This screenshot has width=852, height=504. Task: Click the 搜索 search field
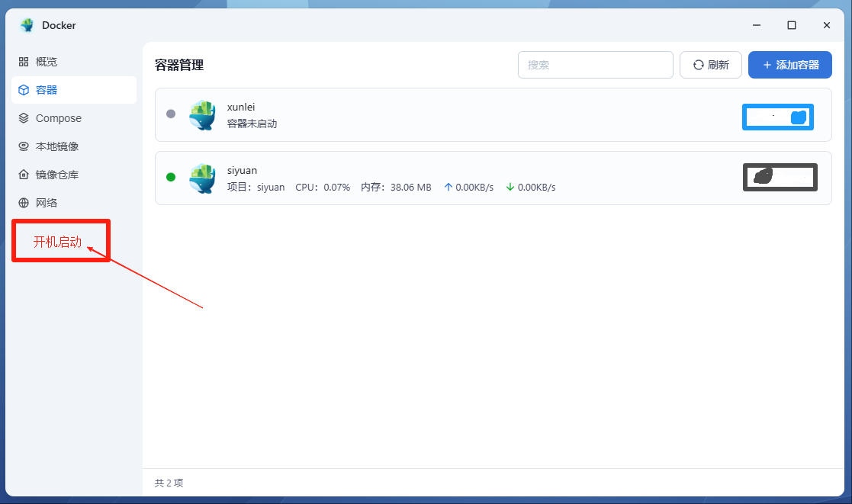(596, 65)
